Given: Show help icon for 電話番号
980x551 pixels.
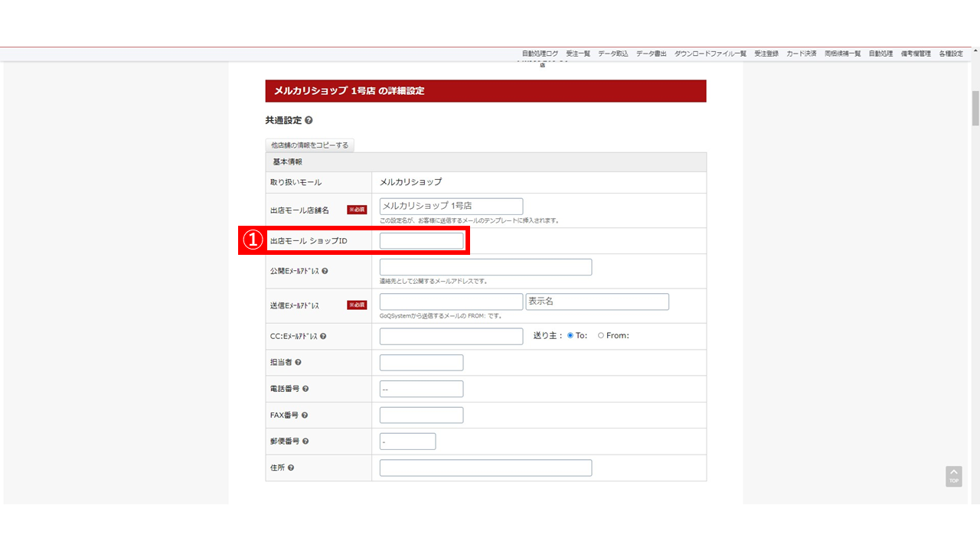Looking at the screenshot, I should pyautogui.click(x=305, y=389).
